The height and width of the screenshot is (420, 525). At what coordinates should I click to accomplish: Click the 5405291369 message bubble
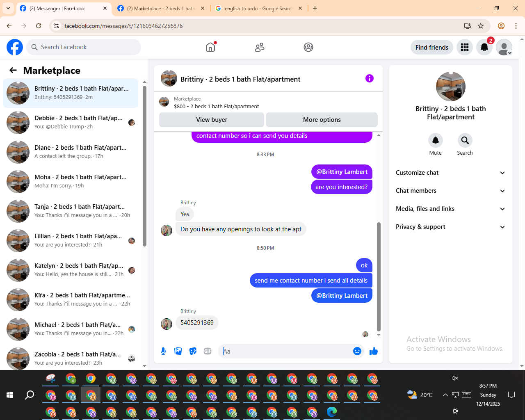click(x=197, y=323)
